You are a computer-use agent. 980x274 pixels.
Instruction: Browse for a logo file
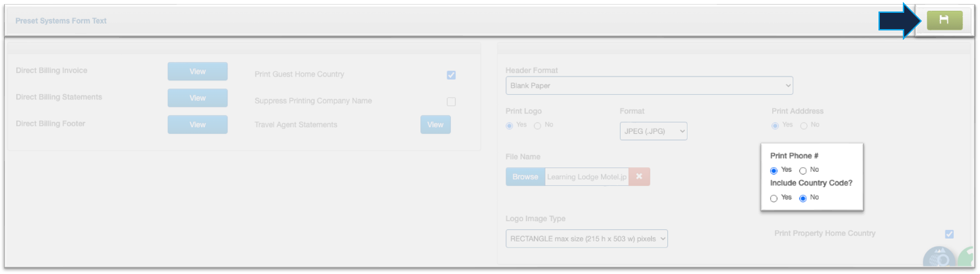pyautogui.click(x=525, y=177)
